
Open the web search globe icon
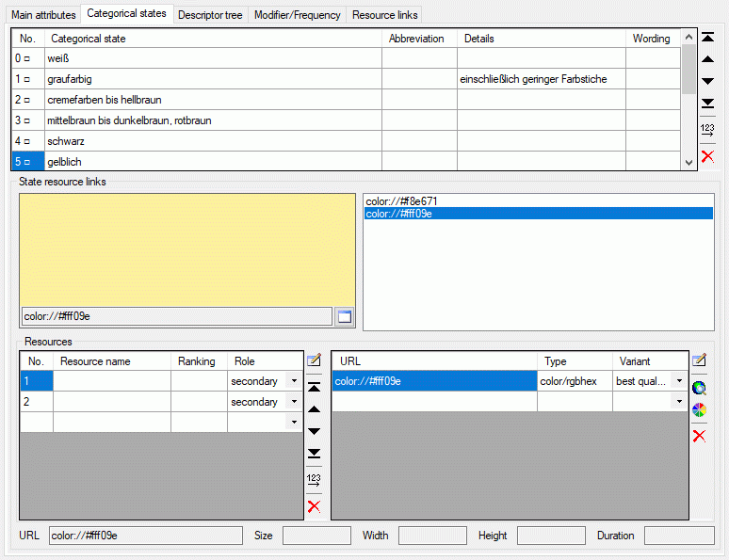699,388
